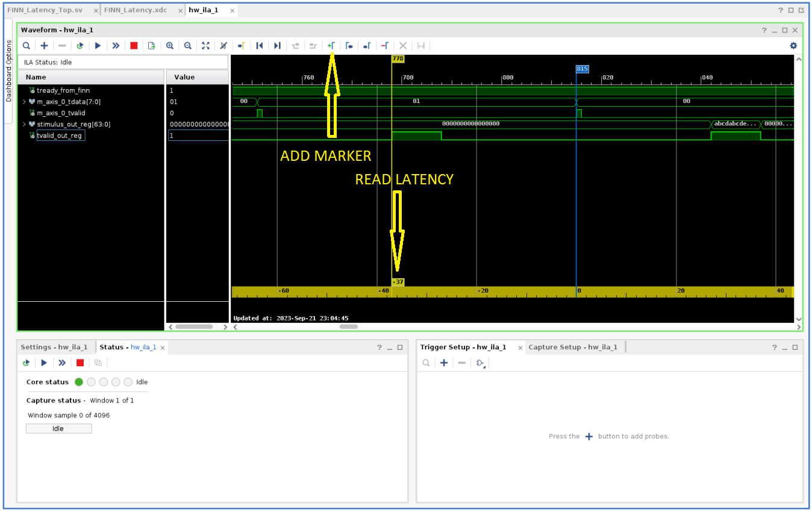The image size is (812, 512).
Task: Zoom fit the waveform
Action: [x=205, y=46]
